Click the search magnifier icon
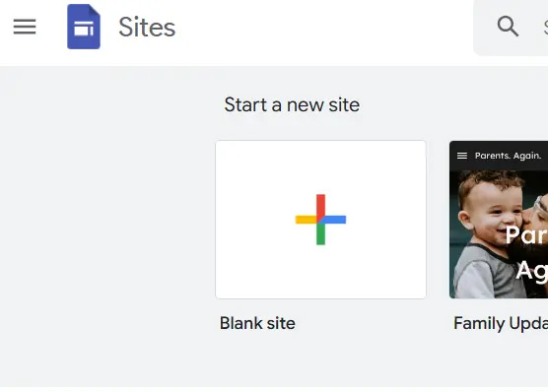The image size is (548, 392). [x=508, y=26]
